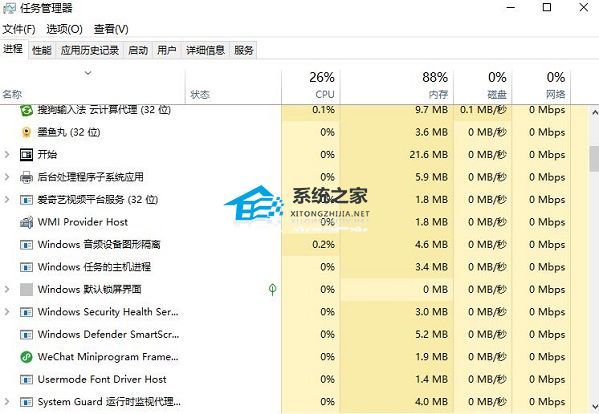Image resolution: width=599 pixels, height=414 pixels.
Task: Click the 4.0 MB memory value
Action: tap(431, 402)
